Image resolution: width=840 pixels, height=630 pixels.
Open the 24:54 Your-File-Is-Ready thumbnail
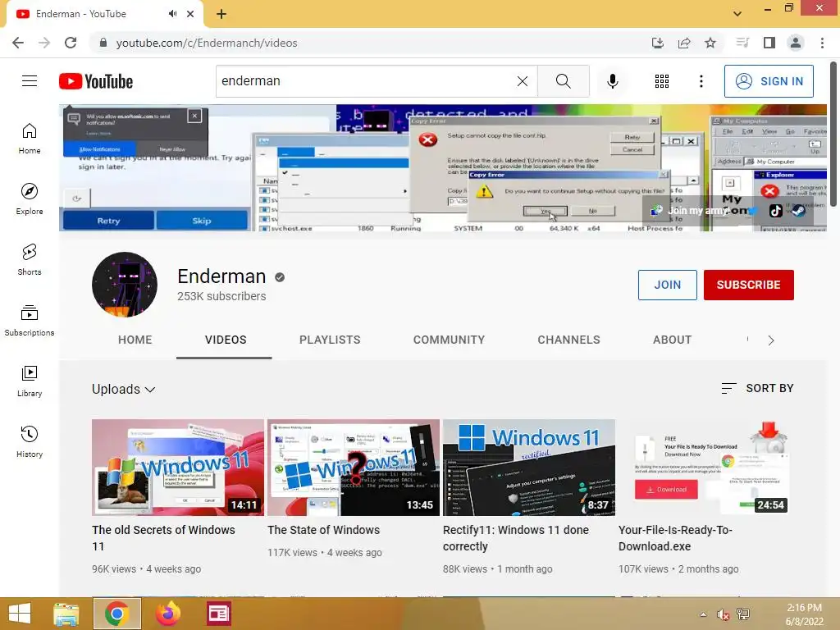click(x=705, y=467)
